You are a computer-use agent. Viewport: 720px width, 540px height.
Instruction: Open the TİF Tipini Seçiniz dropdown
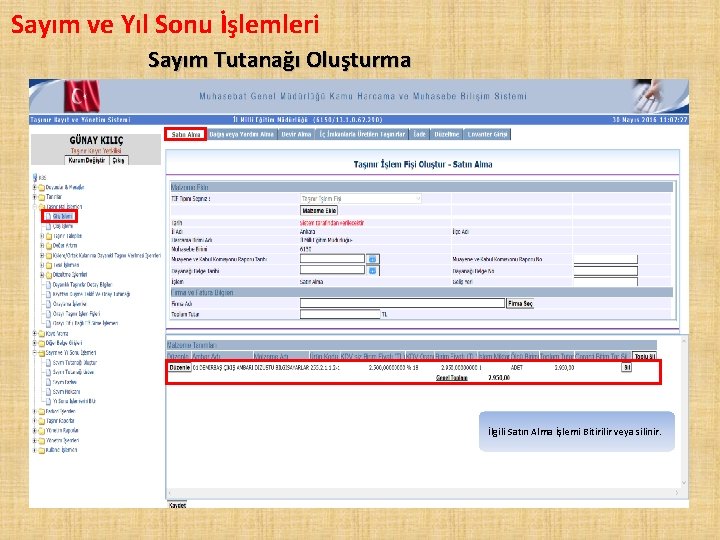(360, 199)
